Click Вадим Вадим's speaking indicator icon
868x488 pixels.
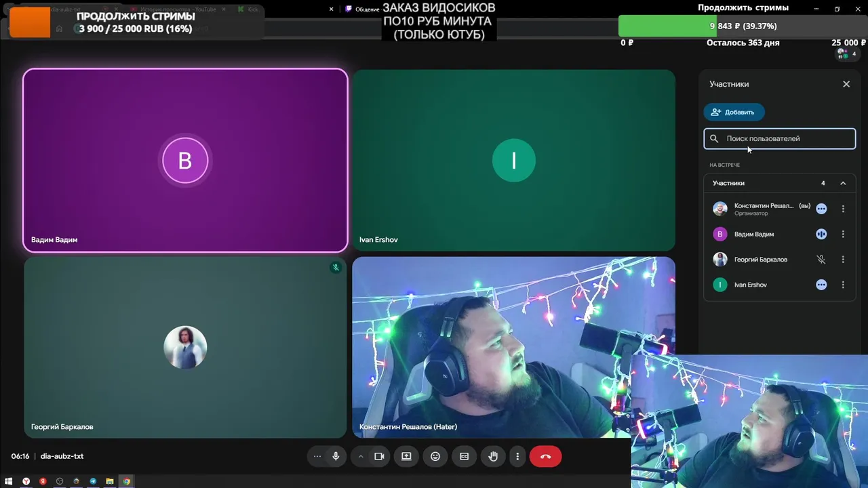pos(821,234)
